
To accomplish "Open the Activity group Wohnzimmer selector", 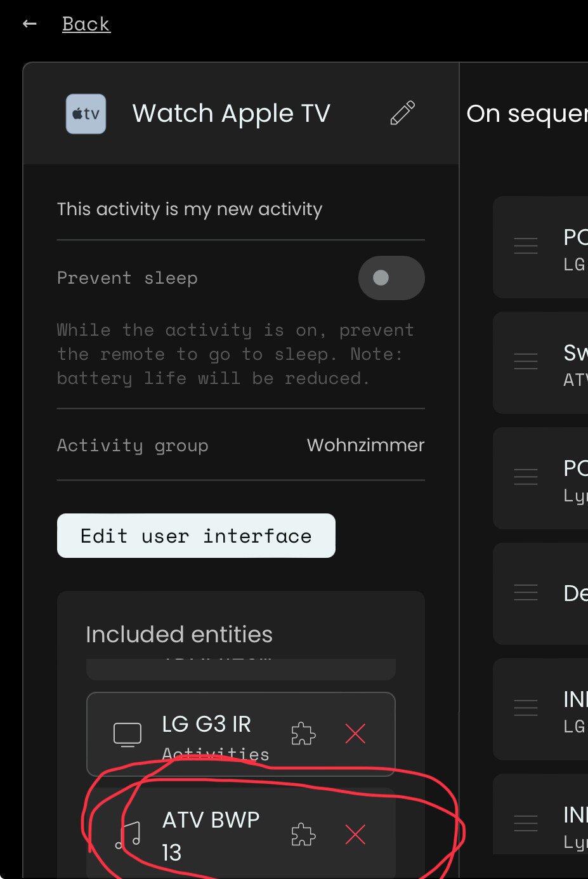I will [x=365, y=446].
